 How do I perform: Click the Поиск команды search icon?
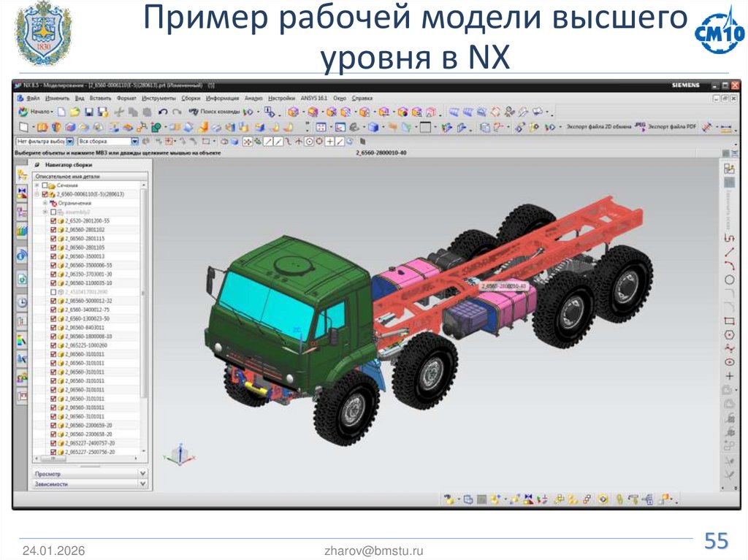pyautogui.click(x=194, y=111)
